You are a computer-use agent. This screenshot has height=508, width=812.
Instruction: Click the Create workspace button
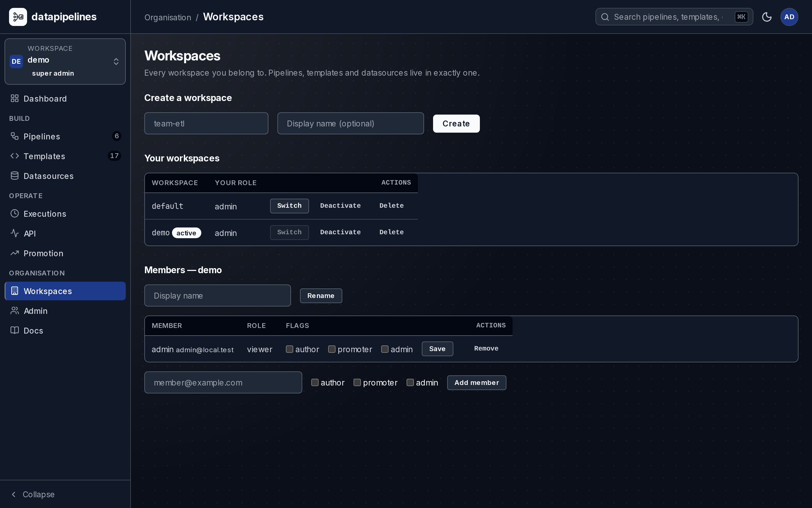456,124
